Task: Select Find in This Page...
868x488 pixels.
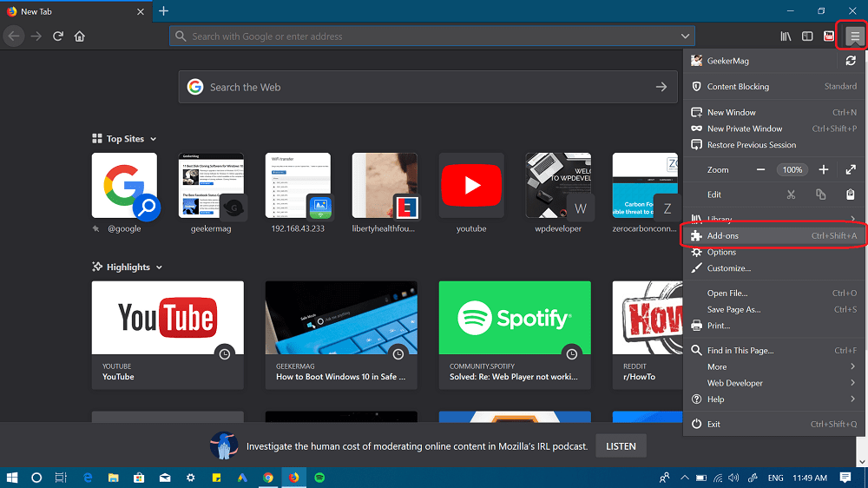Action: (x=774, y=351)
